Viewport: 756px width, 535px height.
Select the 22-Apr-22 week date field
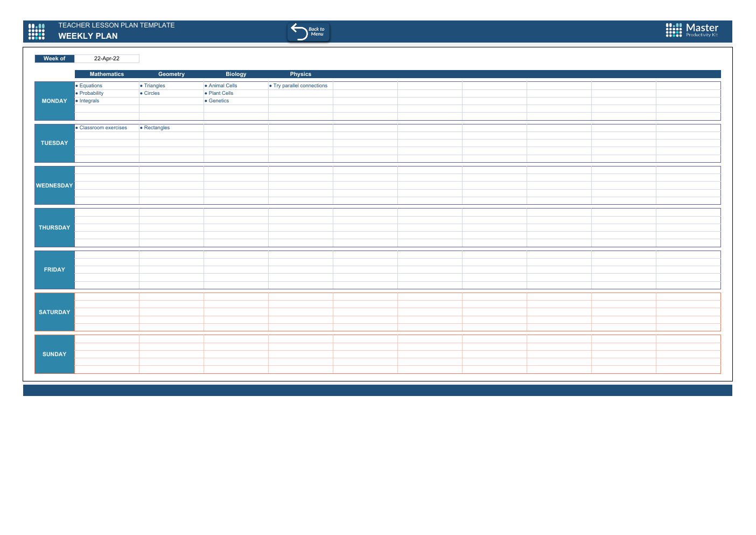pyautogui.click(x=107, y=59)
